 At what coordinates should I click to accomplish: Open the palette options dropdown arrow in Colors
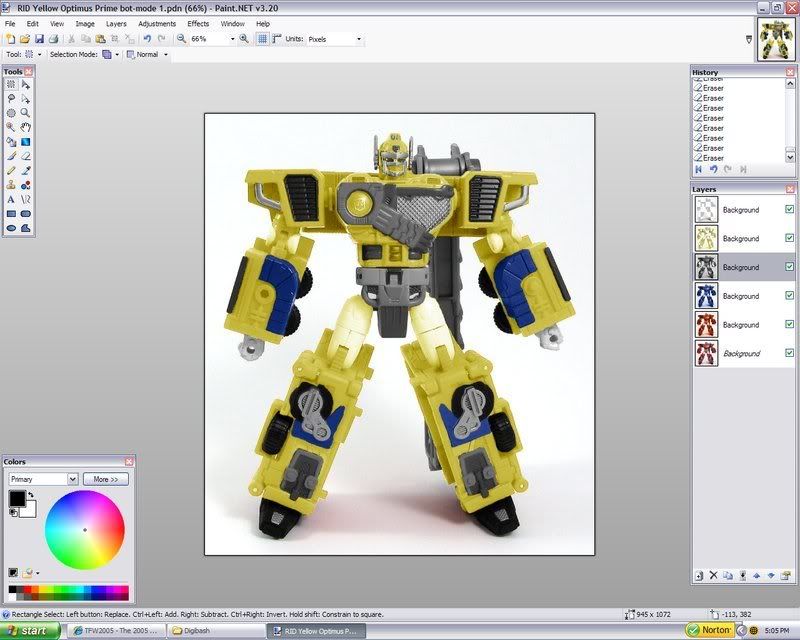pos(38,573)
